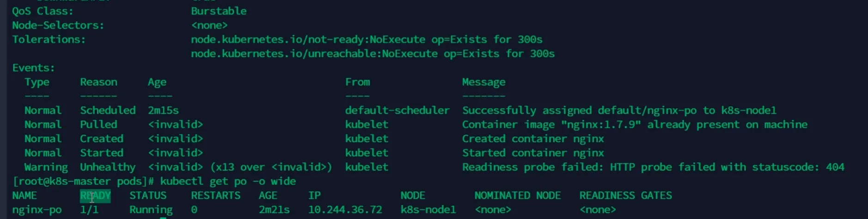Click the Running status value
The height and width of the screenshot is (219, 868).
151,210
